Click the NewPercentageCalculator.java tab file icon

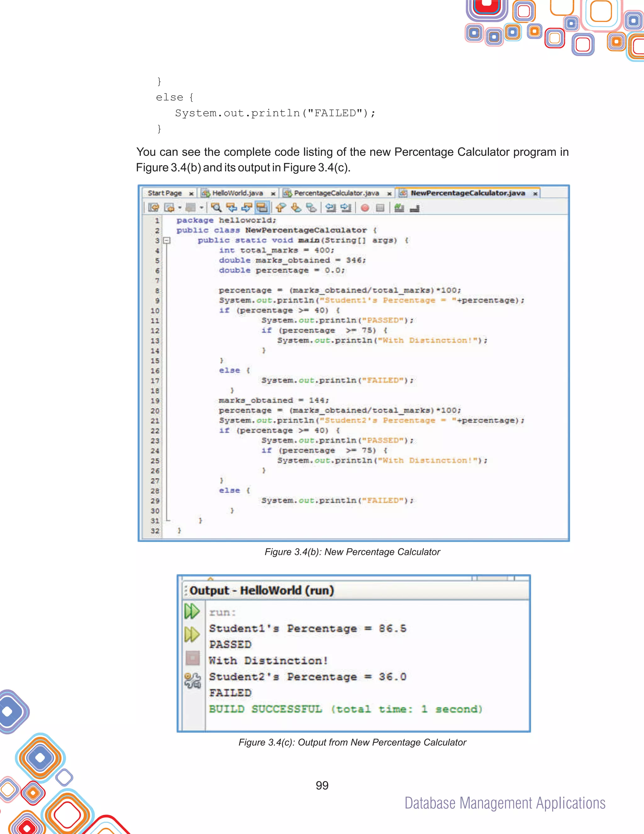tap(403, 193)
